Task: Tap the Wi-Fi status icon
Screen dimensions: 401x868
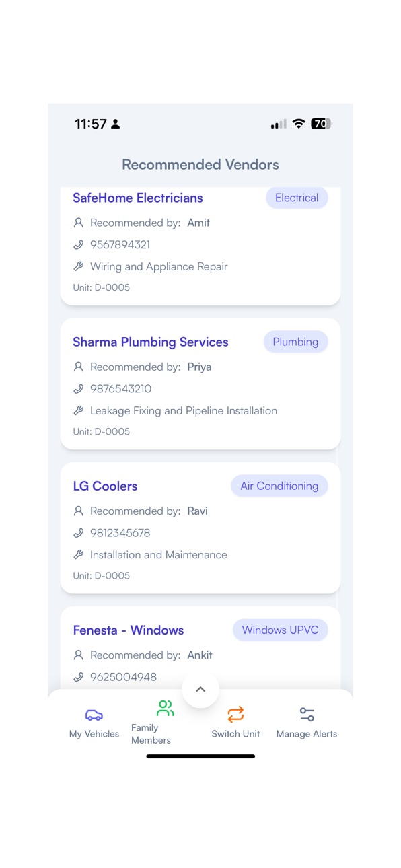Action: [x=299, y=124]
